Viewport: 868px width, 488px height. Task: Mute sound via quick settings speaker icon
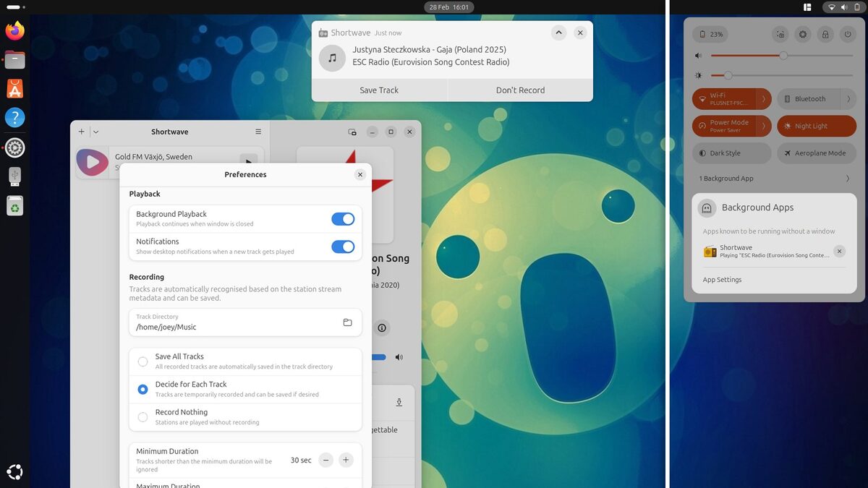(x=699, y=56)
